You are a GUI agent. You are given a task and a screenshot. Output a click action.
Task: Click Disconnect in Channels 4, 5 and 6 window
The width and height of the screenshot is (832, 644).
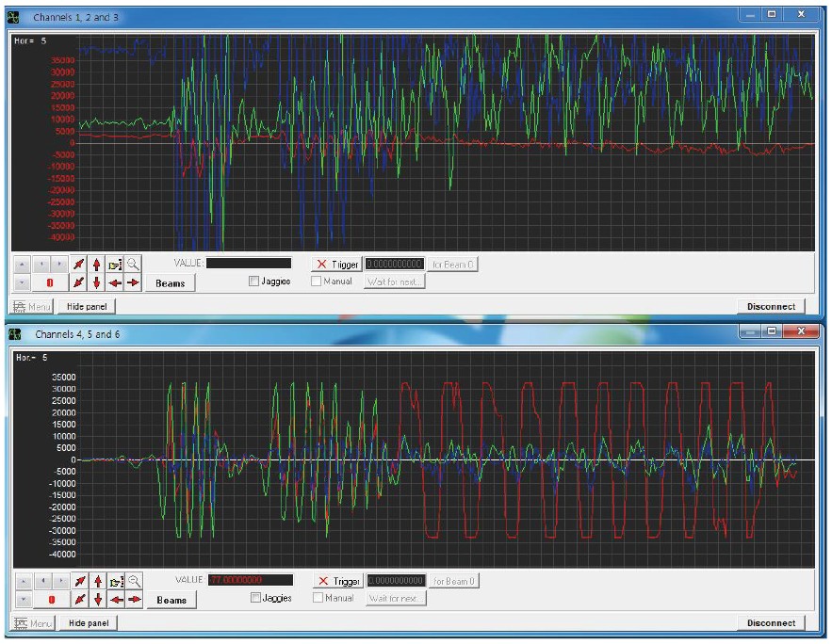click(771, 622)
